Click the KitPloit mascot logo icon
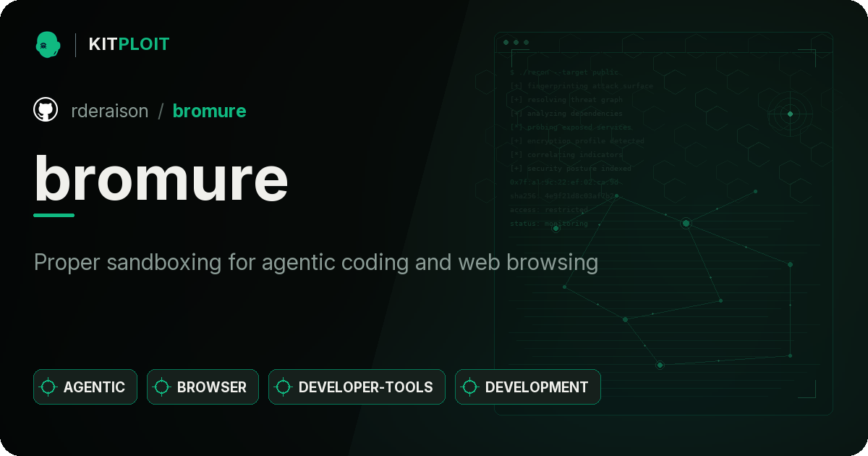Screen dimensions: 868x456 point(48,44)
